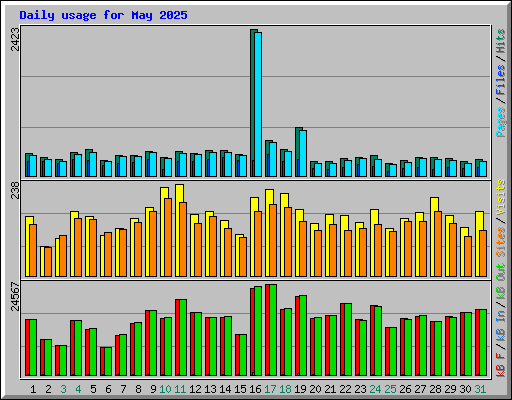Click the day 15 axis label
The width and height of the screenshot is (512, 400).
(x=240, y=389)
